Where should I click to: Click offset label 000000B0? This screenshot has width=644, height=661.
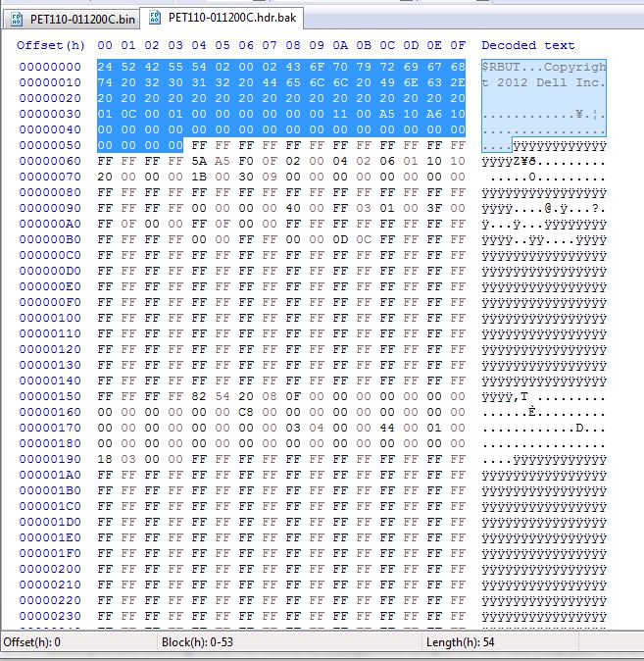point(50,239)
